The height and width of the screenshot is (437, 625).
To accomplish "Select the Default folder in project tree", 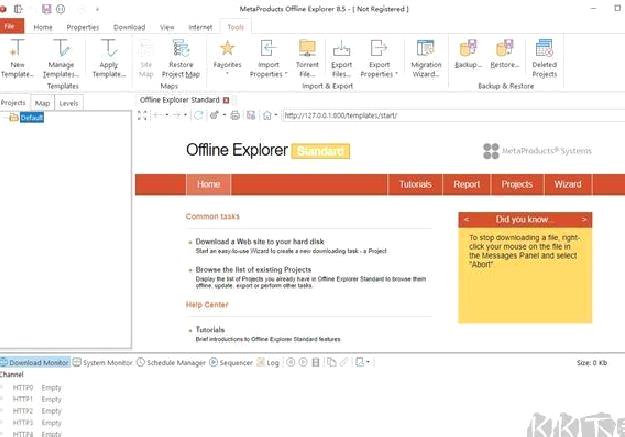I will (31, 117).
